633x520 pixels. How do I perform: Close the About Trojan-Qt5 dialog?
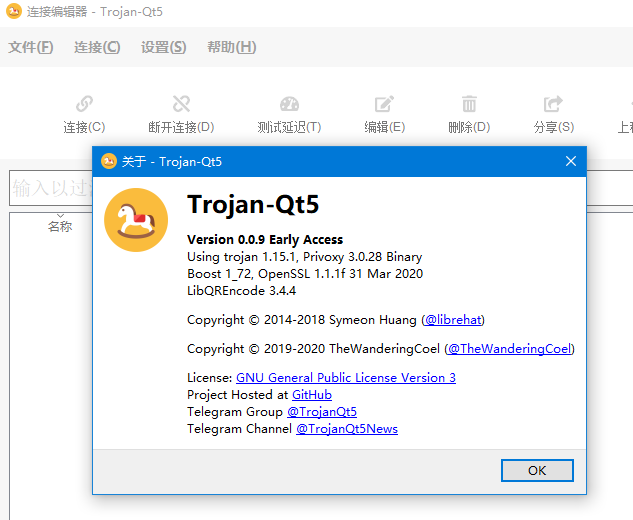tap(571, 161)
